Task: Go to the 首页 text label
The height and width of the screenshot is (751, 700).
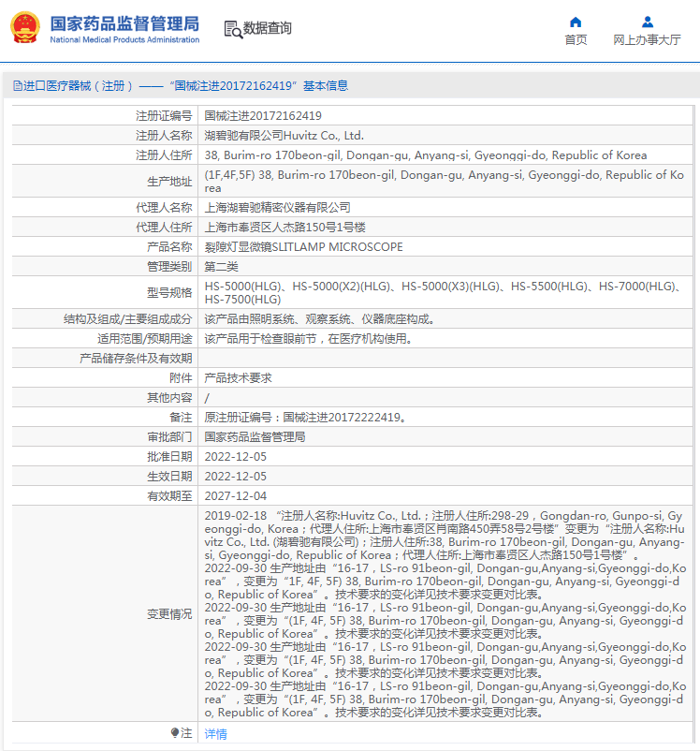Action: (576, 40)
